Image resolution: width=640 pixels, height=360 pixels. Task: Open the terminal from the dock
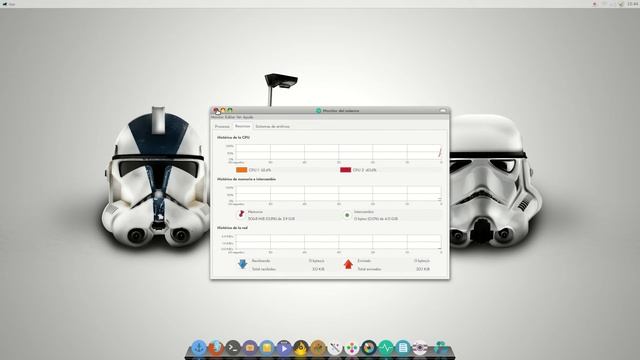click(233, 347)
